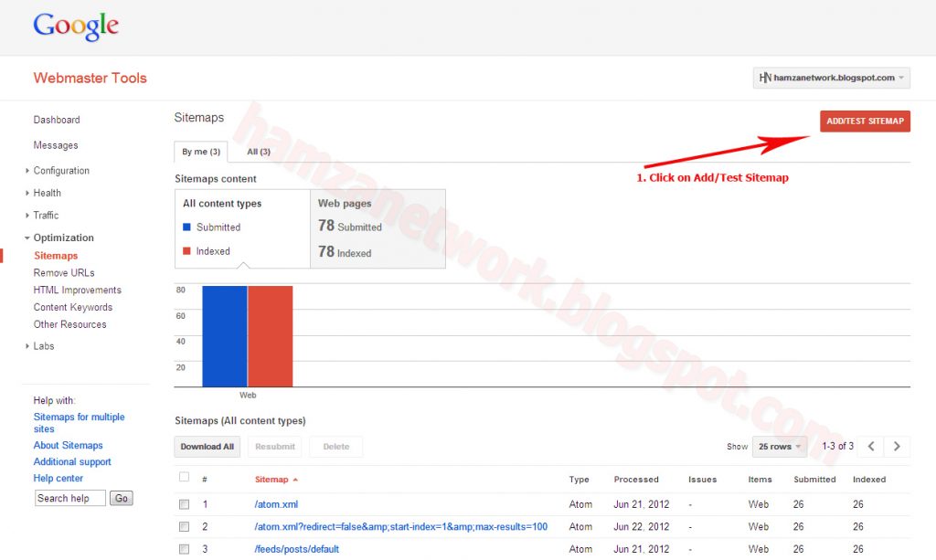Focus the Search help input field
Image resolution: width=936 pixels, height=560 pixels.
[69, 498]
